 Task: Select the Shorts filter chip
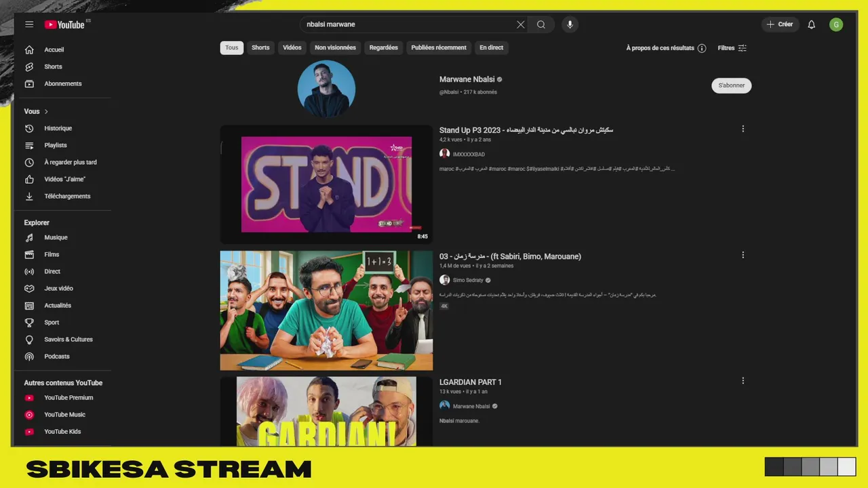(260, 47)
